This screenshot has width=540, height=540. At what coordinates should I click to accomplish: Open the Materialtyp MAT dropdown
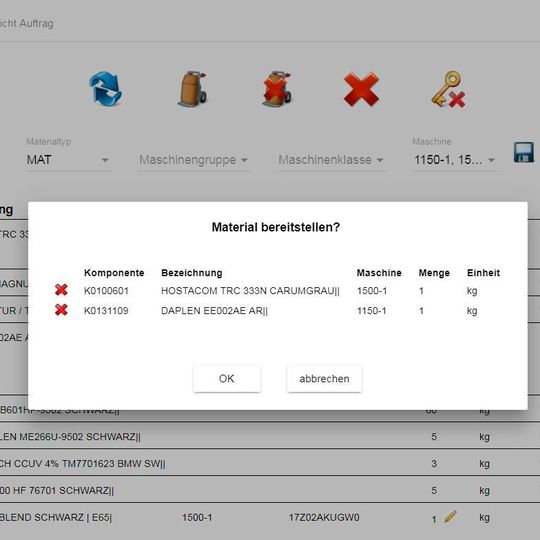click(x=69, y=160)
